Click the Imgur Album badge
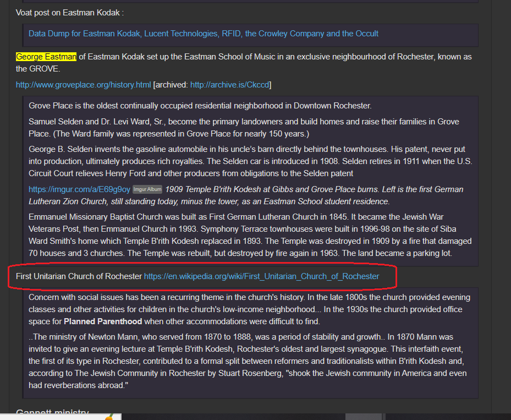 pyautogui.click(x=147, y=189)
